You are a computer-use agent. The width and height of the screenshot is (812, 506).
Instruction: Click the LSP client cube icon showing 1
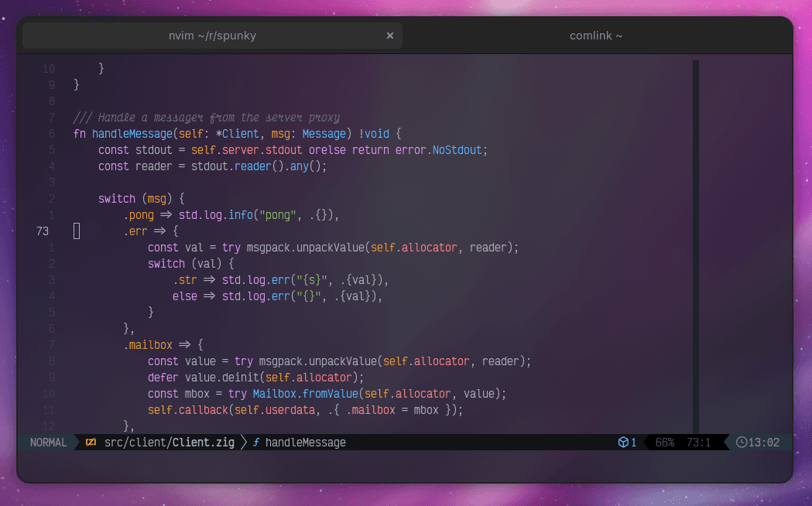(x=623, y=442)
